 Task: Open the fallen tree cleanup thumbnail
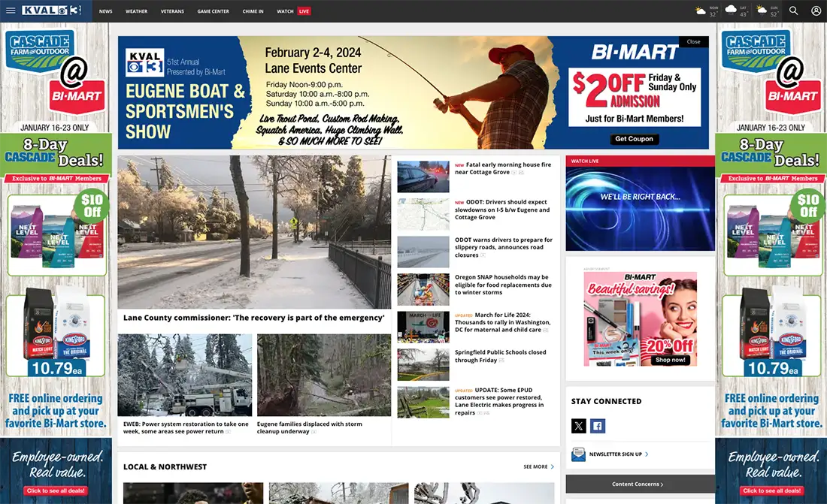324,375
